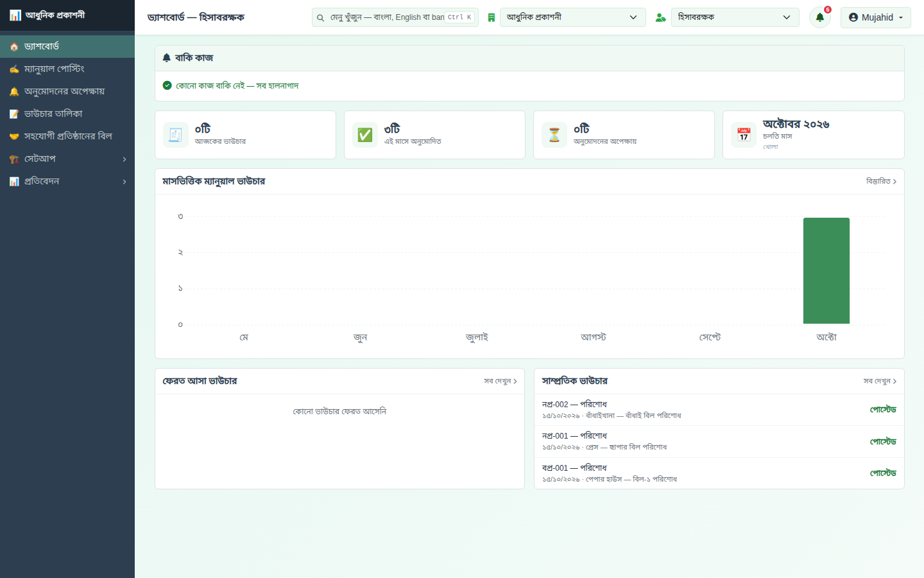Open the হিসাবরক্ষক role dropdown

click(735, 17)
